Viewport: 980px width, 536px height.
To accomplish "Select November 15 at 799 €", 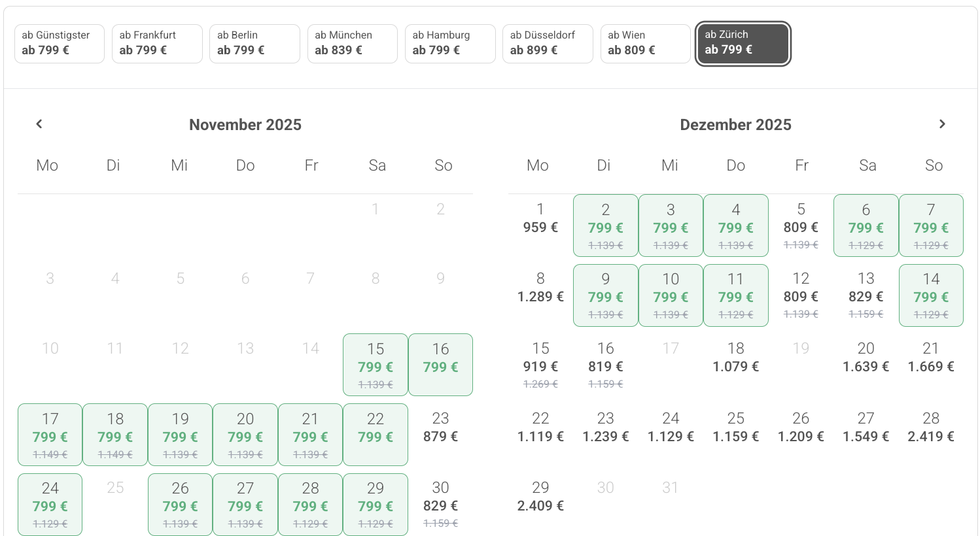I will pos(376,365).
